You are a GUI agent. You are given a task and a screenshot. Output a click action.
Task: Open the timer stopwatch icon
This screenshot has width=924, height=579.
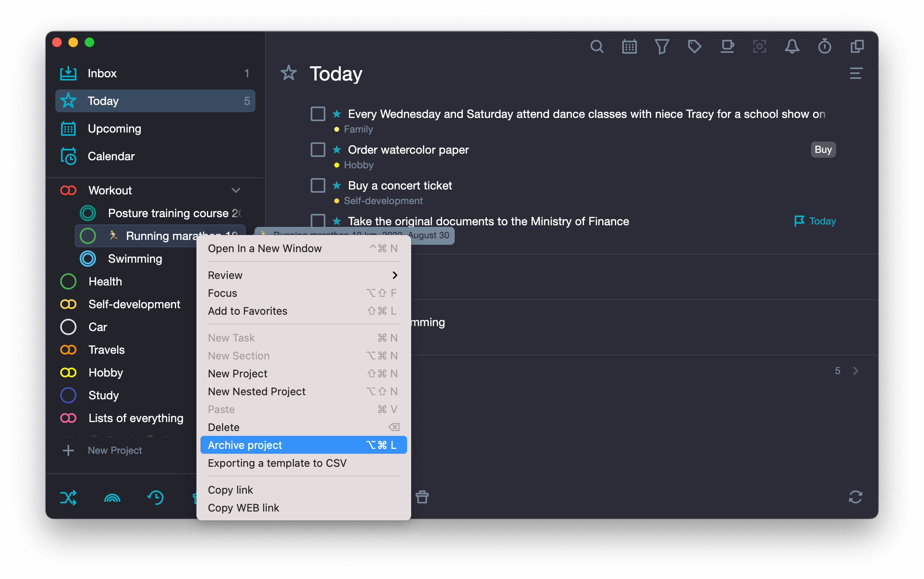point(824,47)
